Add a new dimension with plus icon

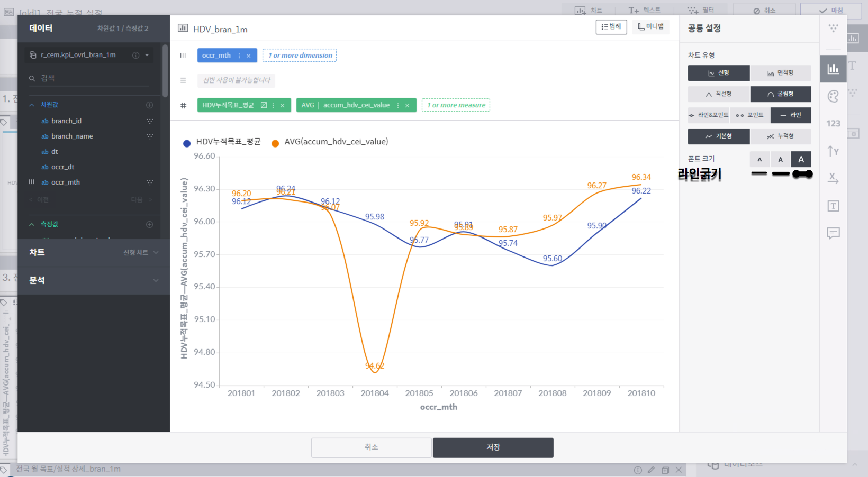coord(150,105)
